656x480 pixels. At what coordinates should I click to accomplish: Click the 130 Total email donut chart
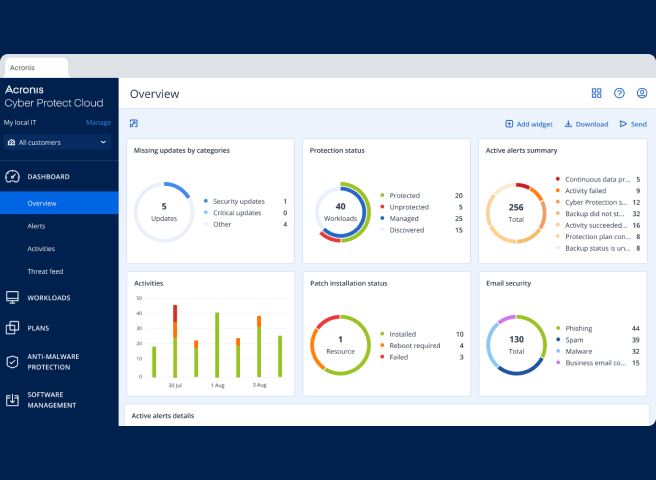(516, 345)
